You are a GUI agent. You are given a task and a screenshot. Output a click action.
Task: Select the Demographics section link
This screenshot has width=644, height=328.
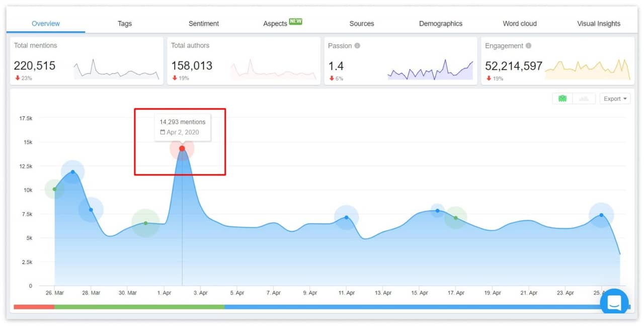(440, 23)
